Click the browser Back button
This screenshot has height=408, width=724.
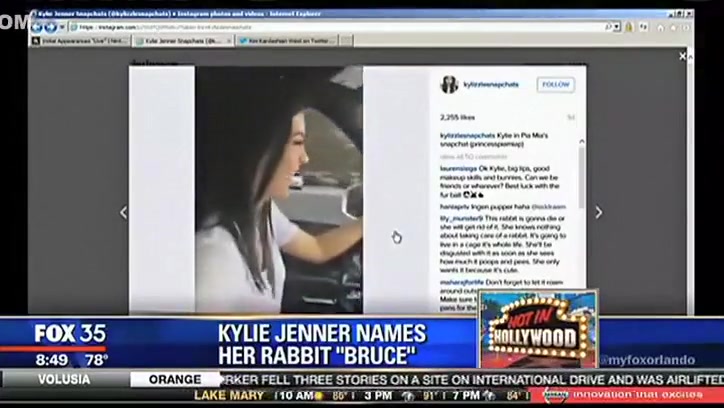coord(38,26)
